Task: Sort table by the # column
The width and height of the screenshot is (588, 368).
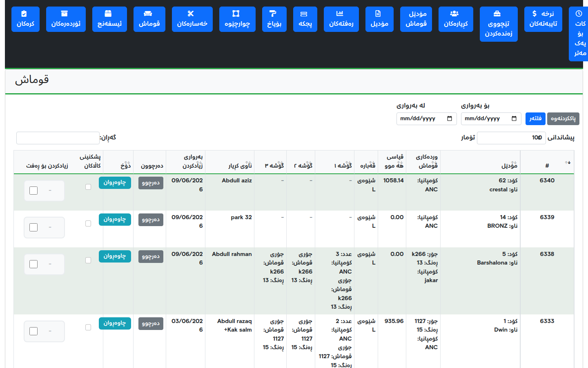Action: click(547, 162)
